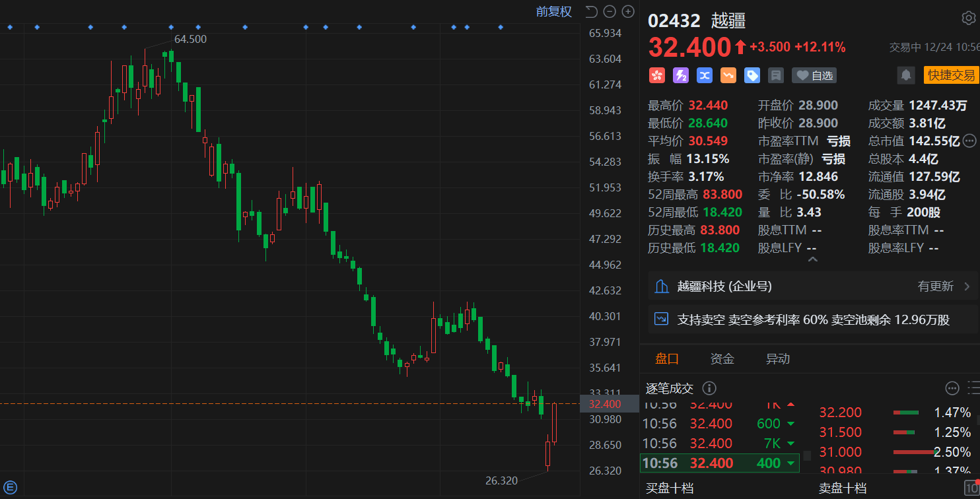Click the blue price tag icon

[752, 75]
